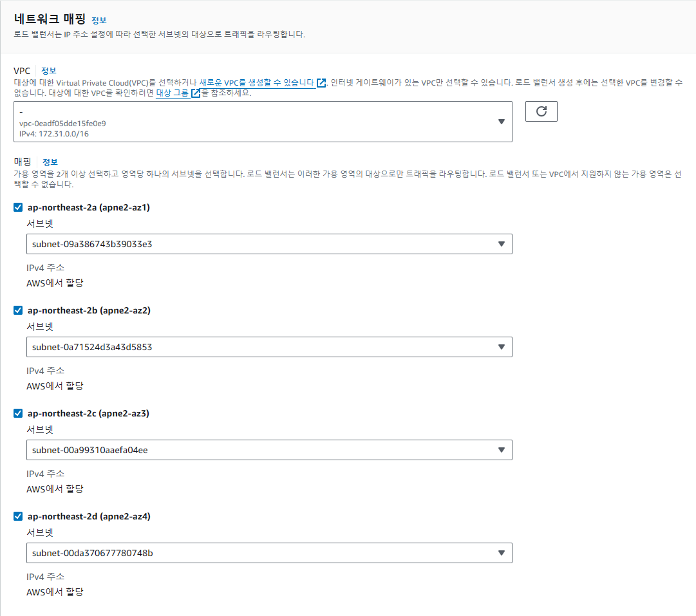
Task: Click arrow icon on subnet-00da370677780748b field
Action: (x=501, y=553)
